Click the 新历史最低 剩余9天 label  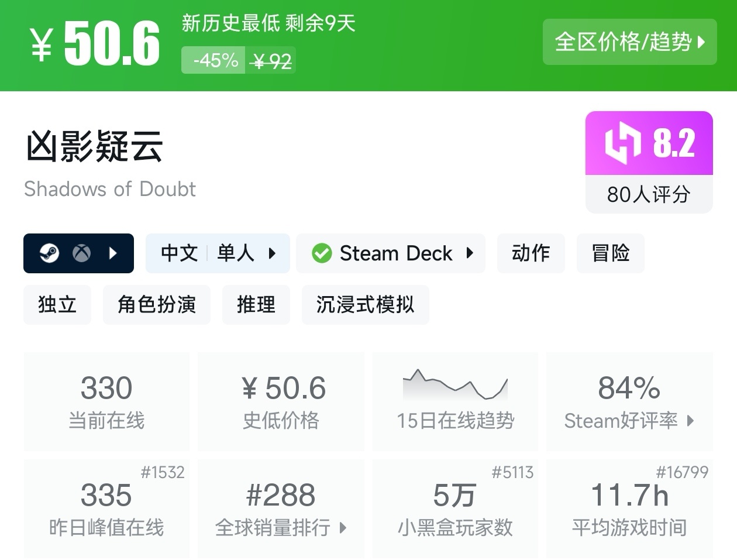pos(268,23)
